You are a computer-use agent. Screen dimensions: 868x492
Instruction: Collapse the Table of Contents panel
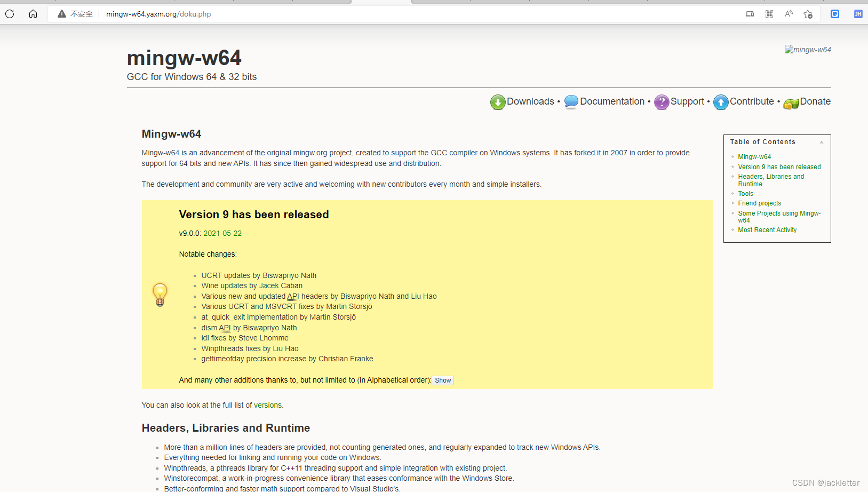click(822, 142)
